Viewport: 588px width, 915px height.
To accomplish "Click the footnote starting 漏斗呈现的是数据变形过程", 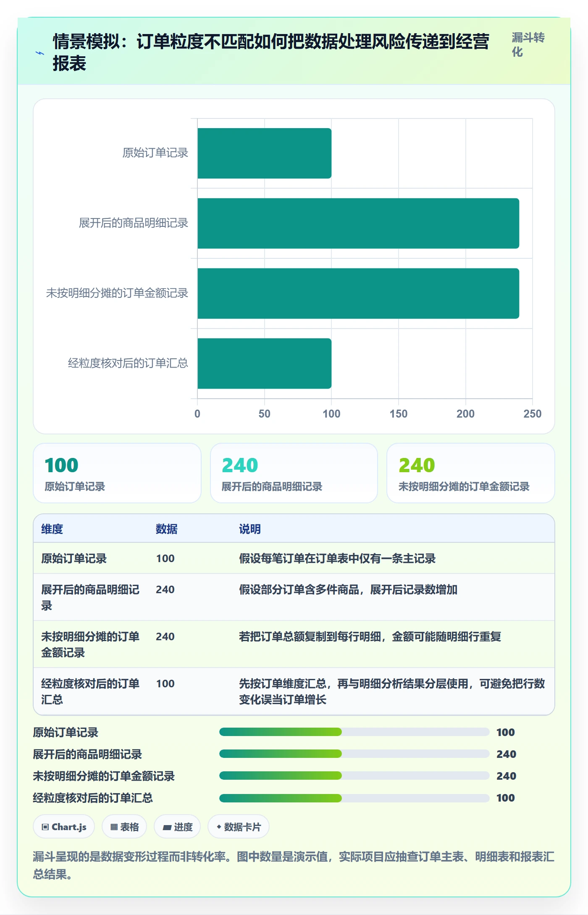I will (294, 865).
